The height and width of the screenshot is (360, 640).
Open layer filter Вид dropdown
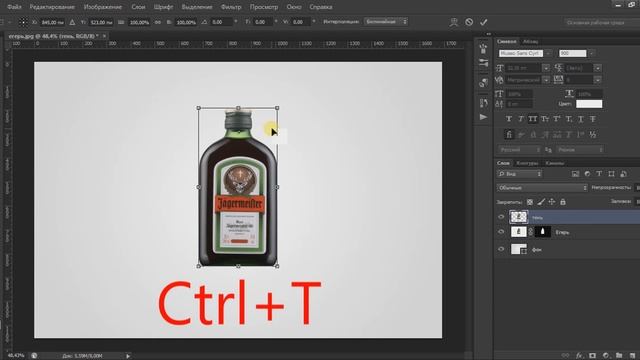click(520, 174)
